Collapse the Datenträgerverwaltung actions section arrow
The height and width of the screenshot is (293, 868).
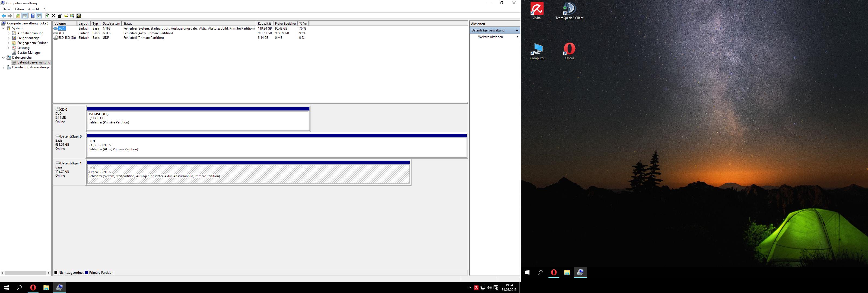(x=517, y=30)
